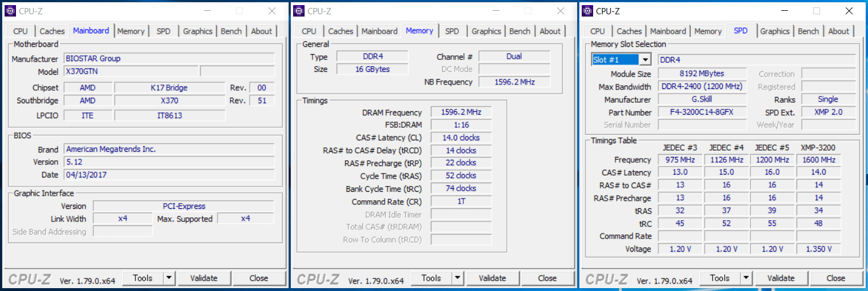The width and height of the screenshot is (868, 291).
Task: Click the DDR4-2400 (1200 MHz) bandwidth field
Action: (702, 87)
